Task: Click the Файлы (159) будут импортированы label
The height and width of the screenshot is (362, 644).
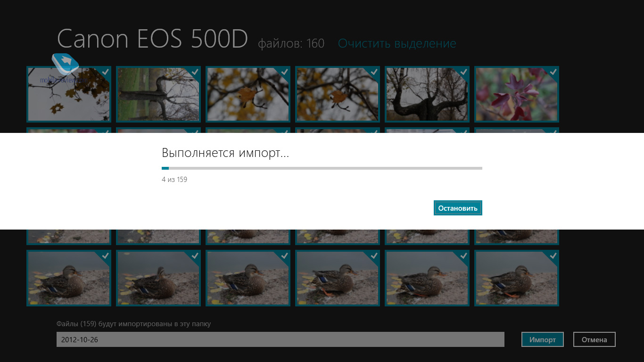Action: pos(134,324)
